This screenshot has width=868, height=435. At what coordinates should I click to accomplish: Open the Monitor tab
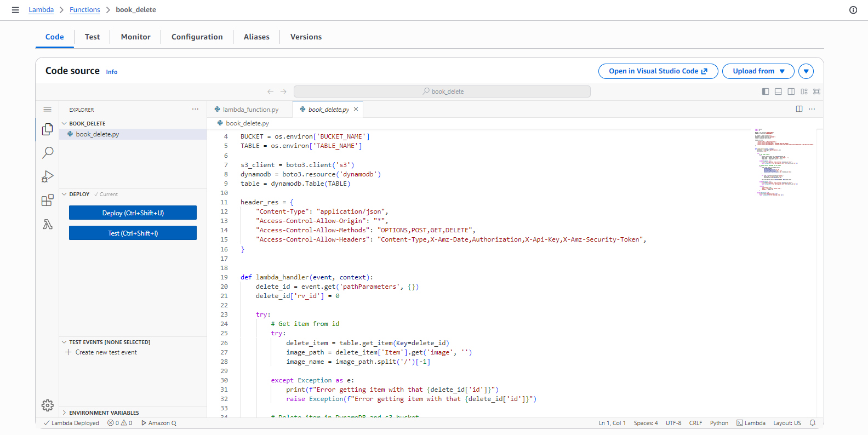tap(135, 37)
